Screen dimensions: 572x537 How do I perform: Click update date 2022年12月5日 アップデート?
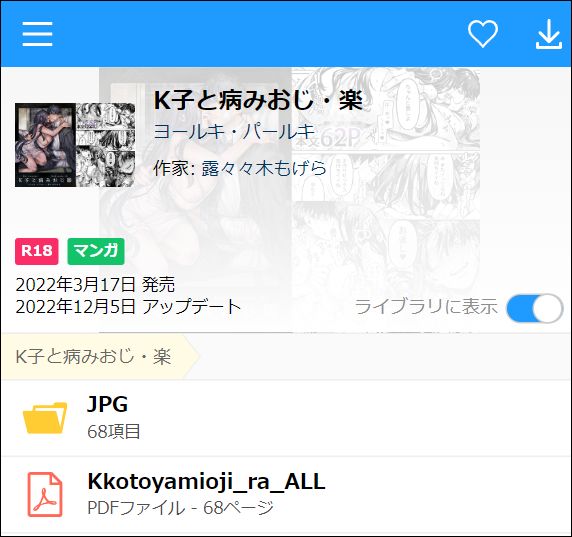[x=128, y=306]
